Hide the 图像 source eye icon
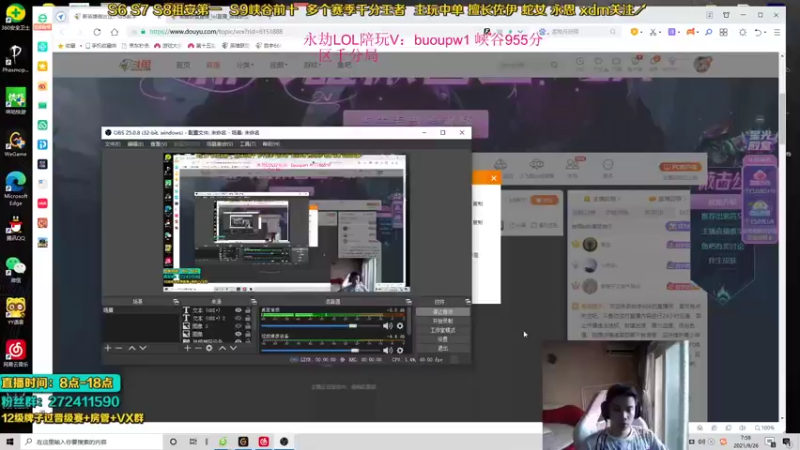 [238, 334]
